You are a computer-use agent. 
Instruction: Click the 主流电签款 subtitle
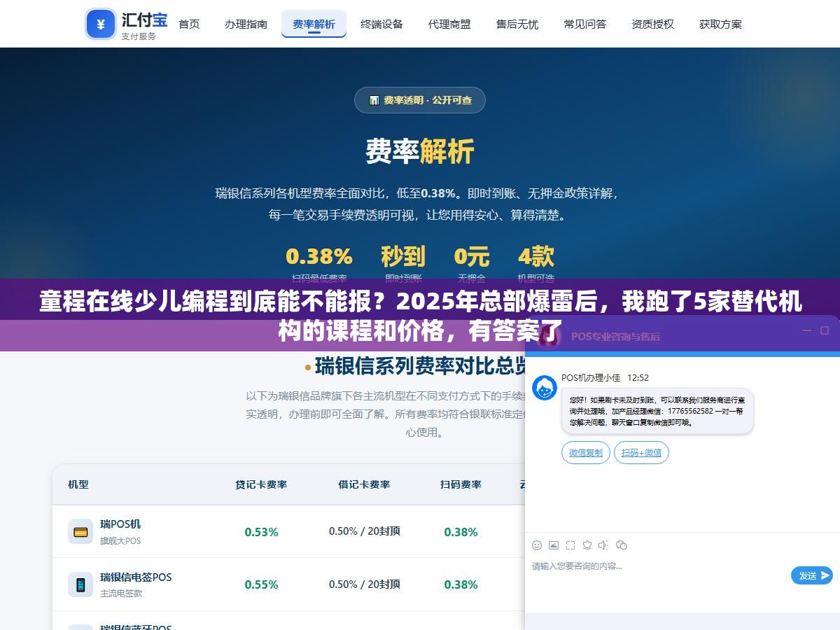pyautogui.click(x=121, y=593)
